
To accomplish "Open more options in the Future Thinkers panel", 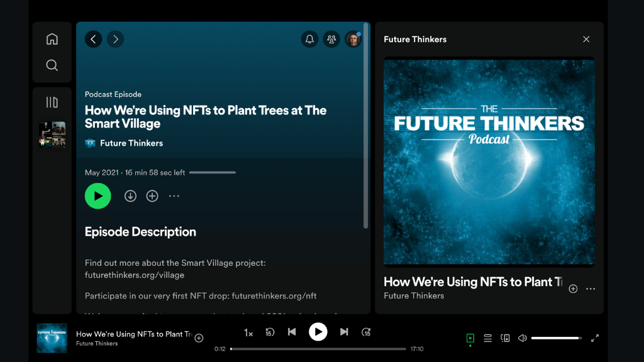I will (x=591, y=288).
